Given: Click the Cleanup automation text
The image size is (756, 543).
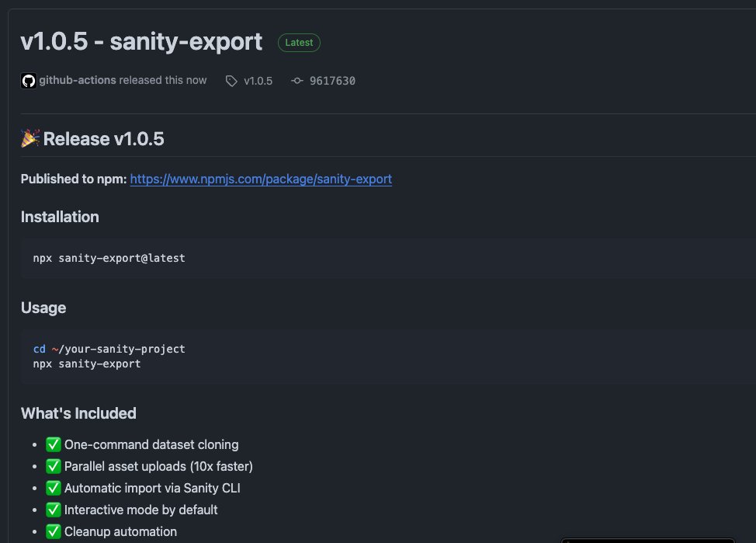Looking at the screenshot, I should 120,531.
